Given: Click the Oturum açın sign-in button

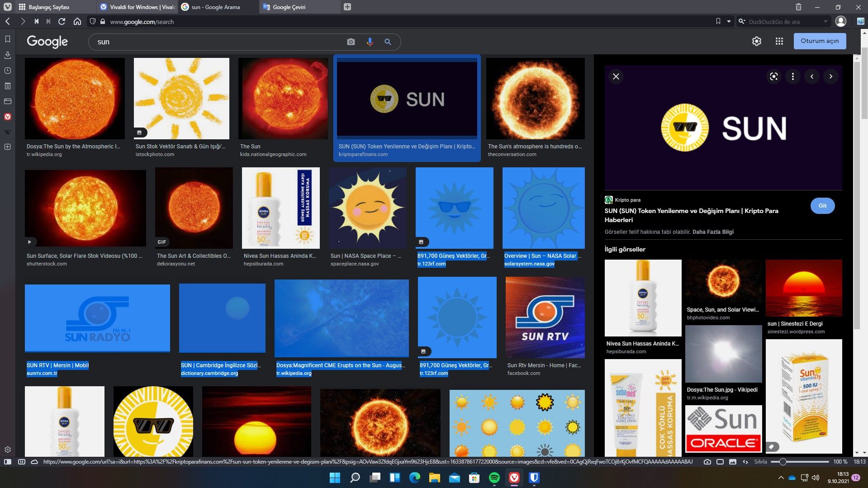Looking at the screenshot, I should tap(820, 41).
